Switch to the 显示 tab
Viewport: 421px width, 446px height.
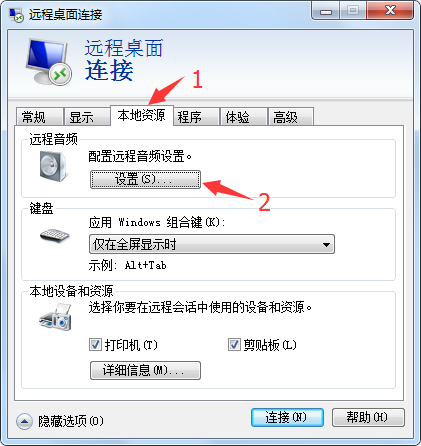click(x=87, y=117)
